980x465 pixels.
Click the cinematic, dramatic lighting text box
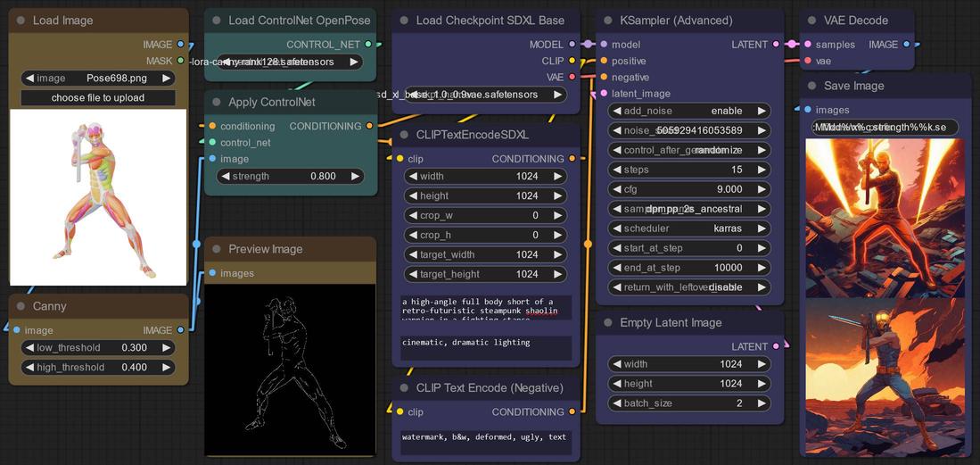[486, 348]
